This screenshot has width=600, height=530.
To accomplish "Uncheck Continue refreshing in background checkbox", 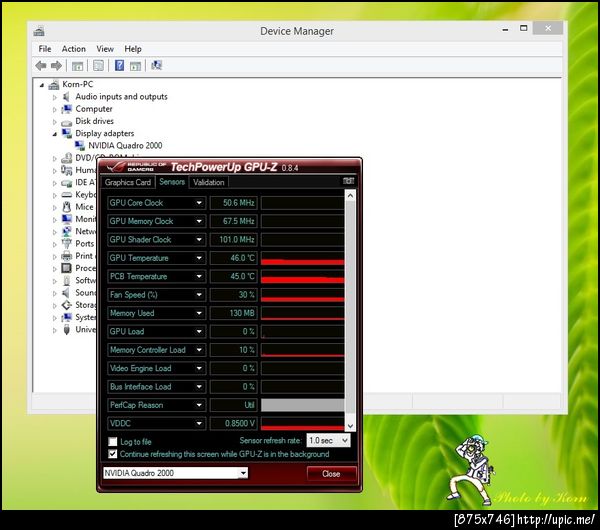I will [x=113, y=454].
